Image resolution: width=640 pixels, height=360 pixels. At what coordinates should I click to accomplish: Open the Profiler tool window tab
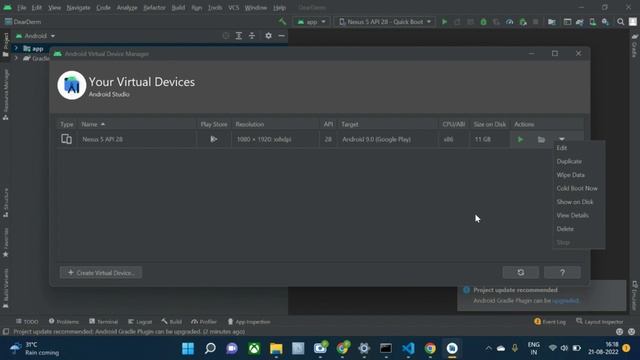pyautogui.click(x=204, y=322)
